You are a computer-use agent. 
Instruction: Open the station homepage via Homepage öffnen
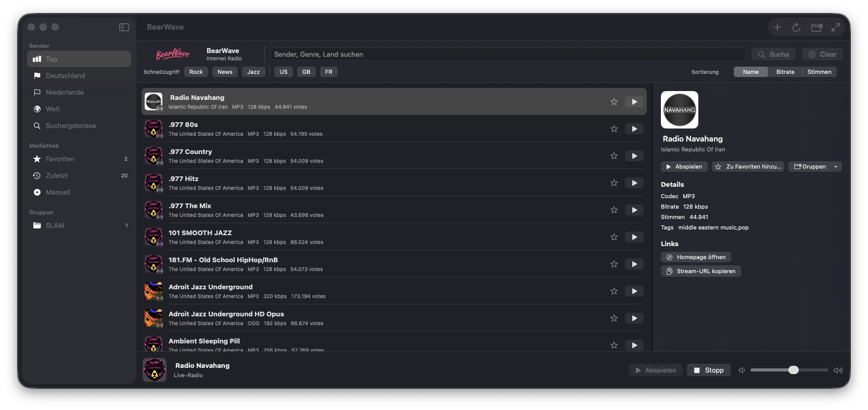pos(696,257)
